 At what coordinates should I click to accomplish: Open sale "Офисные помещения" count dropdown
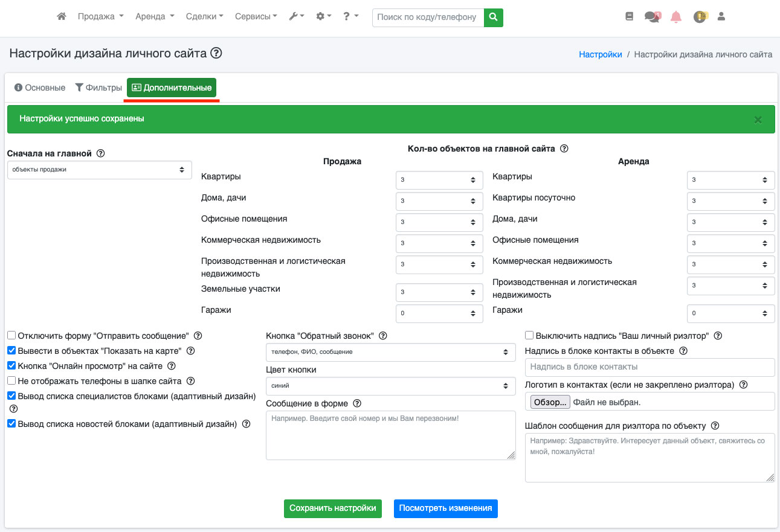[439, 222]
